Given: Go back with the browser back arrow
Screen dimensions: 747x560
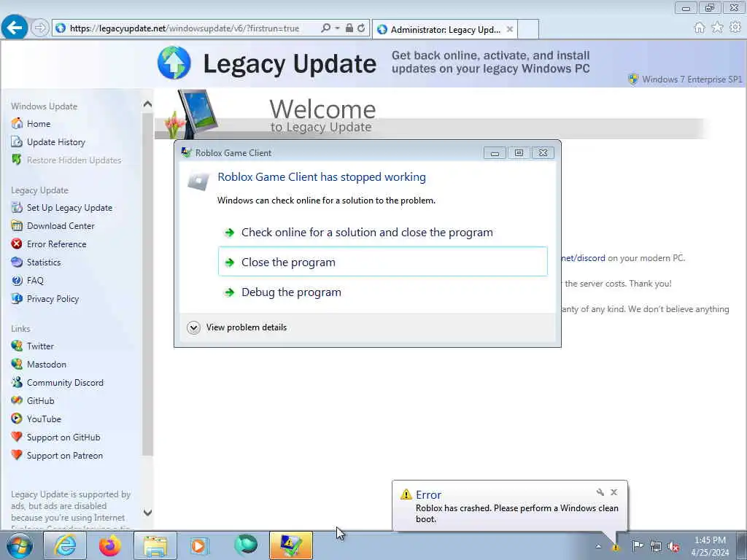Looking at the screenshot, I should click(x=15, y=28).
